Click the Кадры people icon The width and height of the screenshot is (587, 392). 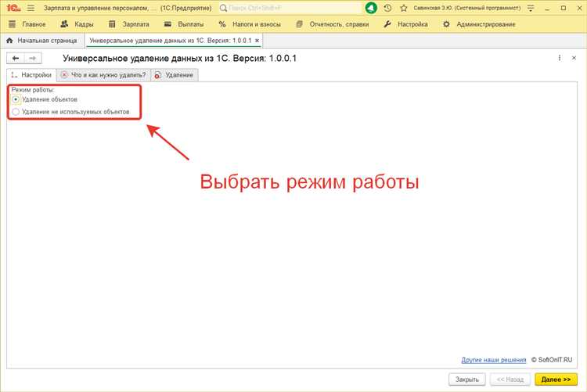64,24
